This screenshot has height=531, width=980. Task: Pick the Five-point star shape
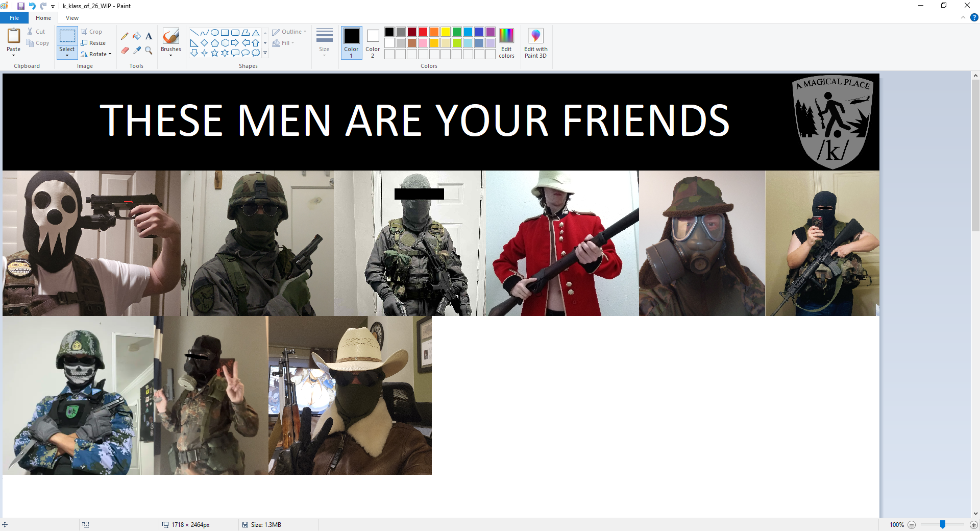pos(215,53)
